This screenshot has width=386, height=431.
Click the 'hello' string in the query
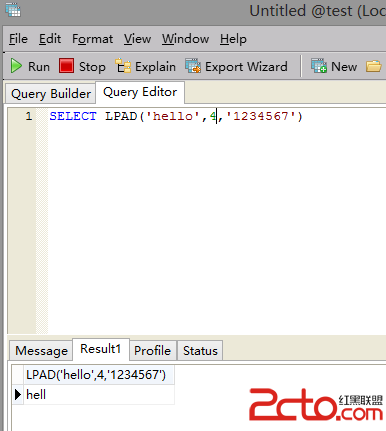click(173, 116)
